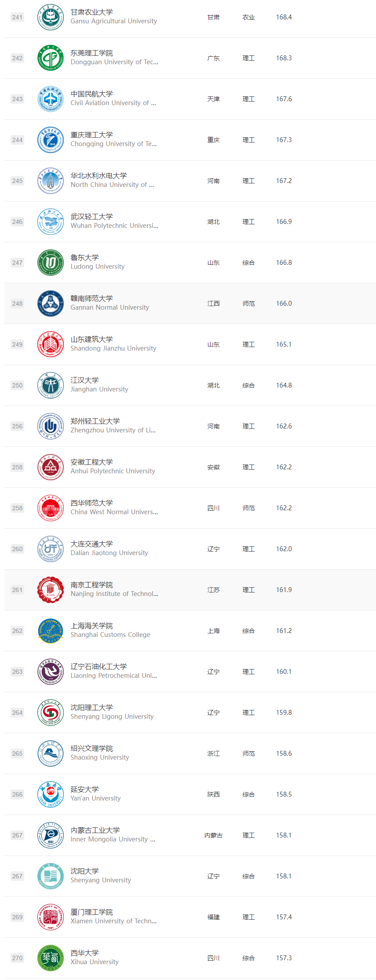This screenshot has width=376, height=980.
Task: Click the Shandong Jianzhu University red emblem
Action: tap(51, 344)
